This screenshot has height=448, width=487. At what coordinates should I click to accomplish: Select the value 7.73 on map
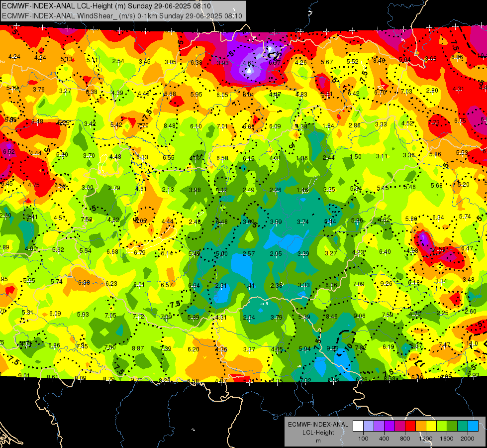tap(434, 122)
